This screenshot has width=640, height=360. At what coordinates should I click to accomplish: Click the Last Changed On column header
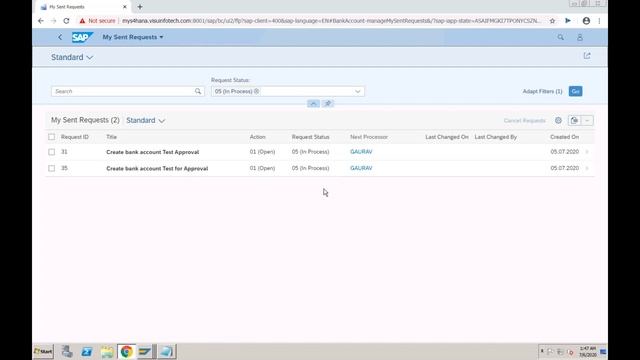click(447, 137)
